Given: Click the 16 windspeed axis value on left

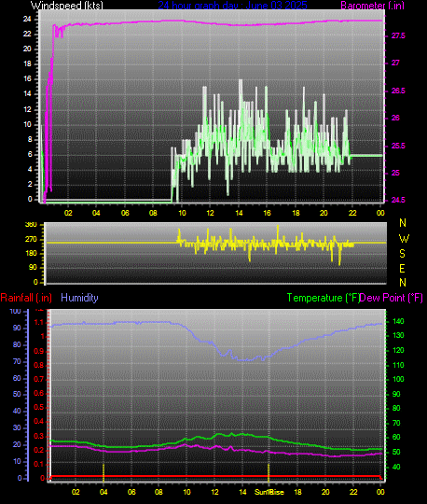Looking at the screenshot, I should (x=27, y=78).
